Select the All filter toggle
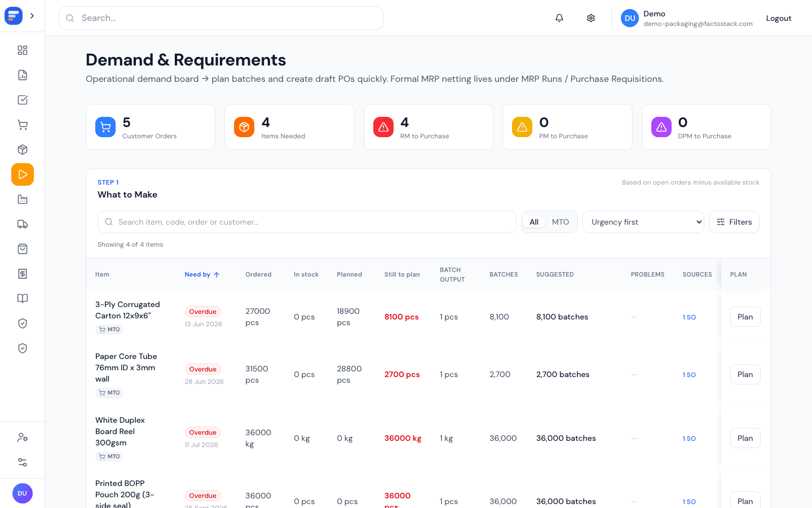The image size is (812, 508). [x=534, y=222]
